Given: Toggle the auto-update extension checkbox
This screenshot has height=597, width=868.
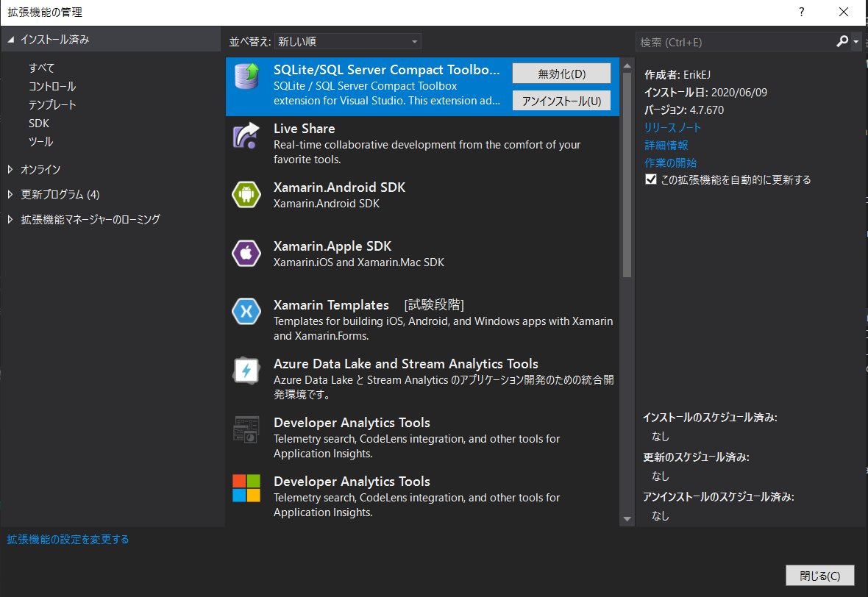Looking at the screenshot, I should click(651, 179).
